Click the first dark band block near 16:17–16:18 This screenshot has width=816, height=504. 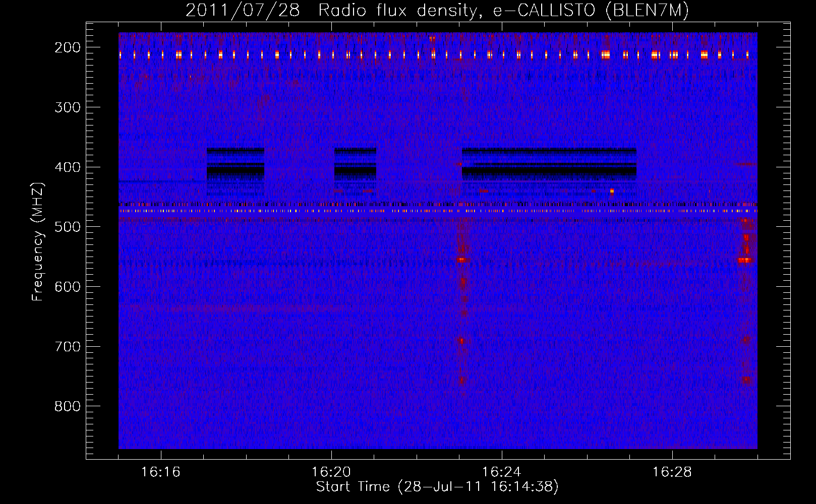coord(236,170)
